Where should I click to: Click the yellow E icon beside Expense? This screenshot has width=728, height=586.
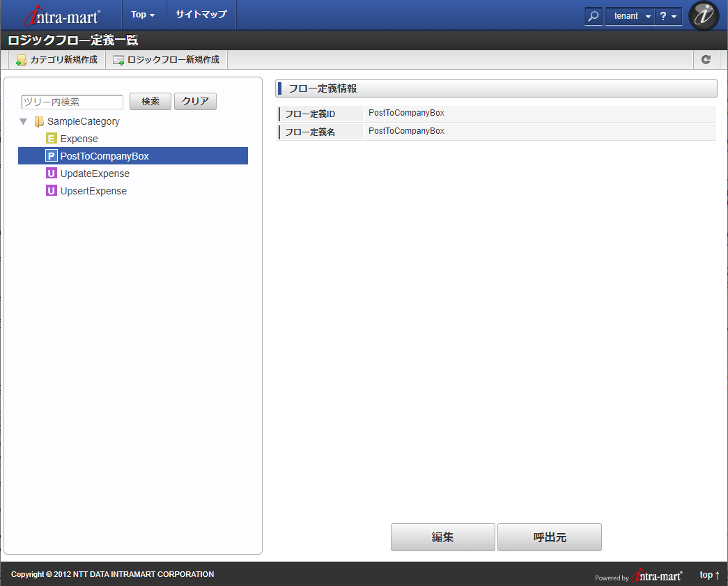(x=51, y=139)
